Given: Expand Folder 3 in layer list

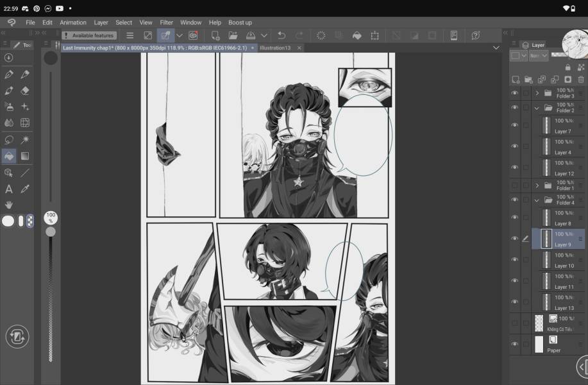Looking at the screenshot, I should [537, 93].
